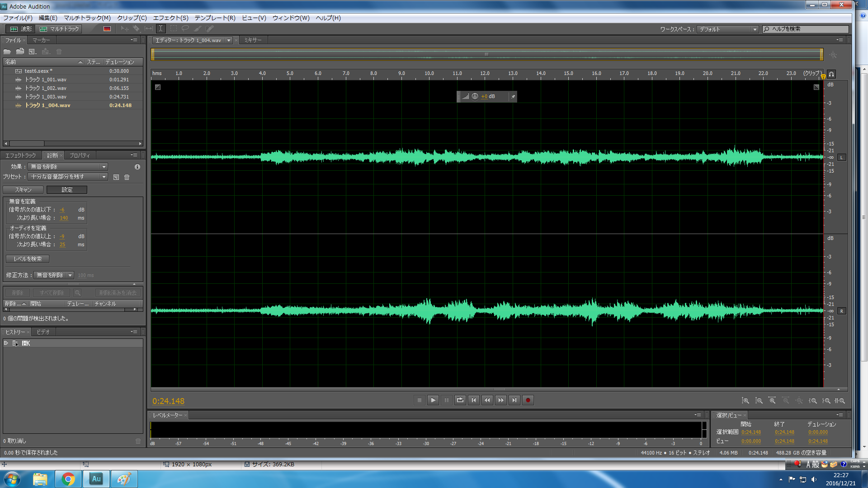The height and width of the screenshot is (488, 868).
Task: Switch to 波形 waveform view
Action: pos(21,29)
